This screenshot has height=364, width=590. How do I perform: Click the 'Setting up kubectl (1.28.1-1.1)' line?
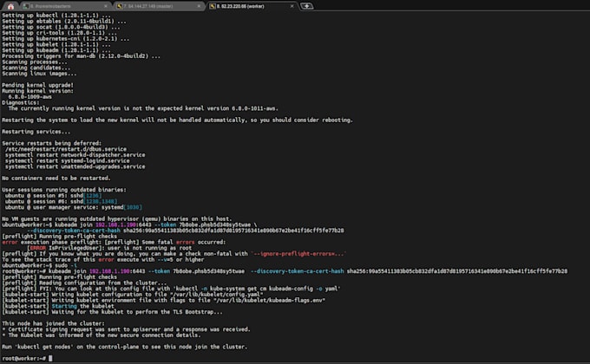pos(56,15)
